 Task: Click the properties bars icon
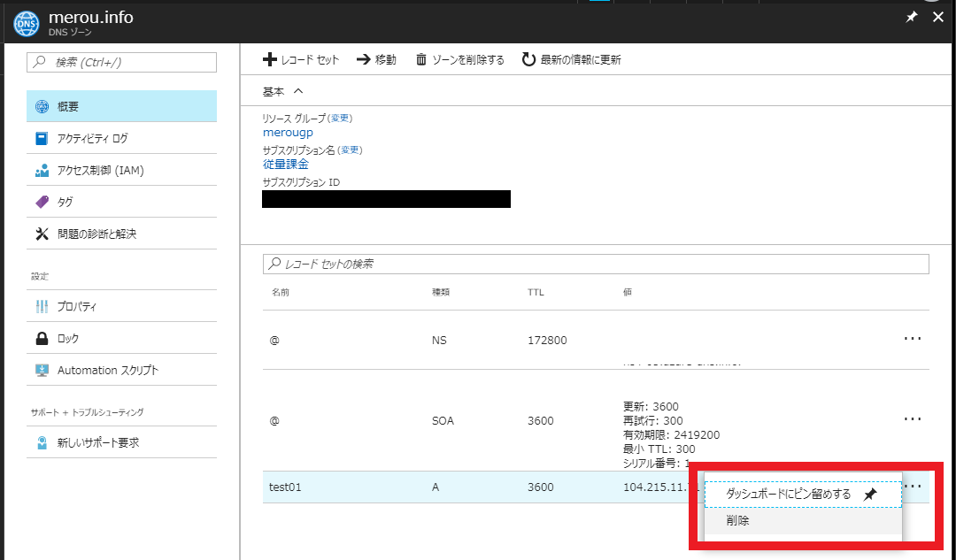pos(42,306)
